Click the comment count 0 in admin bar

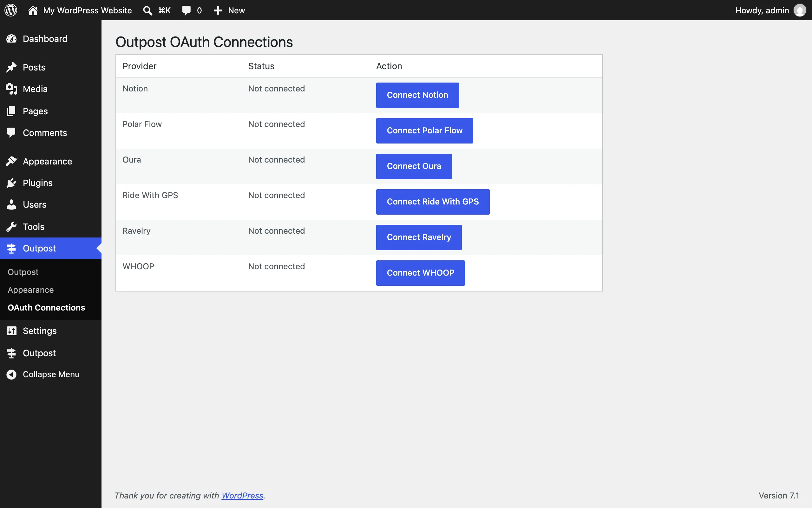pos(199,10)
